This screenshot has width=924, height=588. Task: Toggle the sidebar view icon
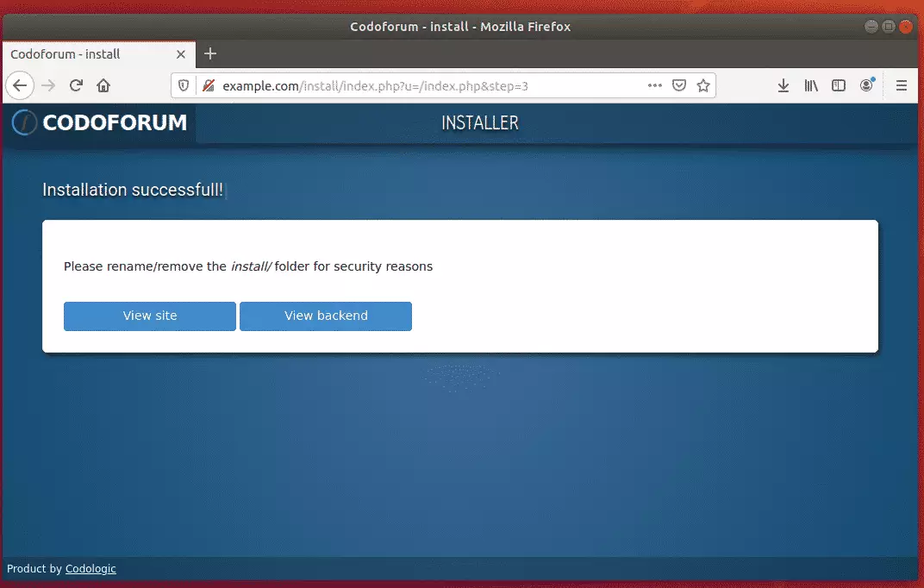point(839,85)
